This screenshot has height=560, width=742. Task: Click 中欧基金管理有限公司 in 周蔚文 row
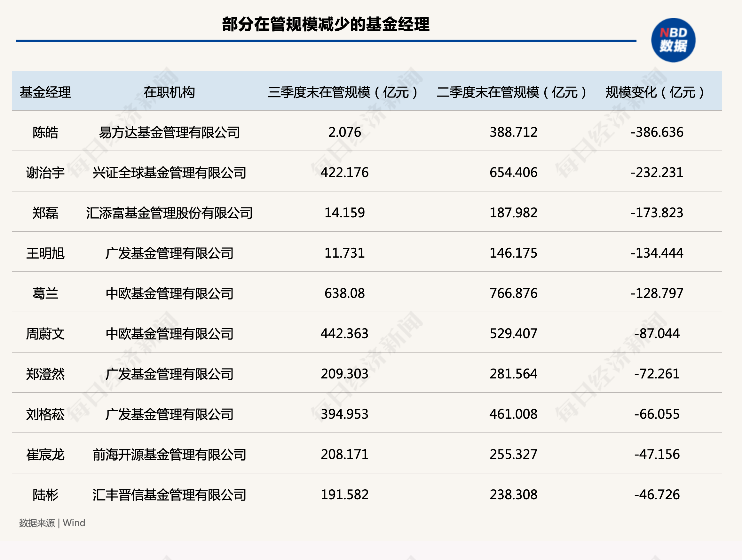pos(170,334)
